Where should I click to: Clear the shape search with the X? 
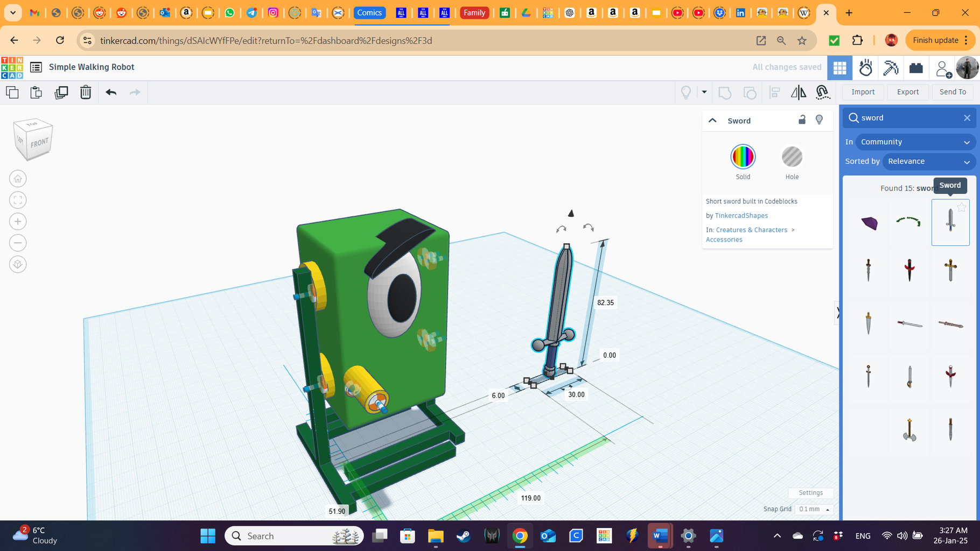tap(967, 118)
